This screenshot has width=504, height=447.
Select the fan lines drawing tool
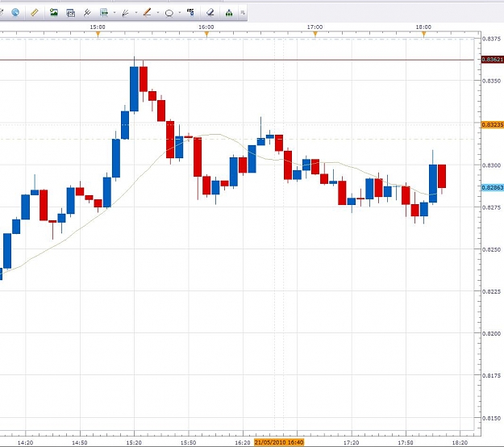point(125,13)
